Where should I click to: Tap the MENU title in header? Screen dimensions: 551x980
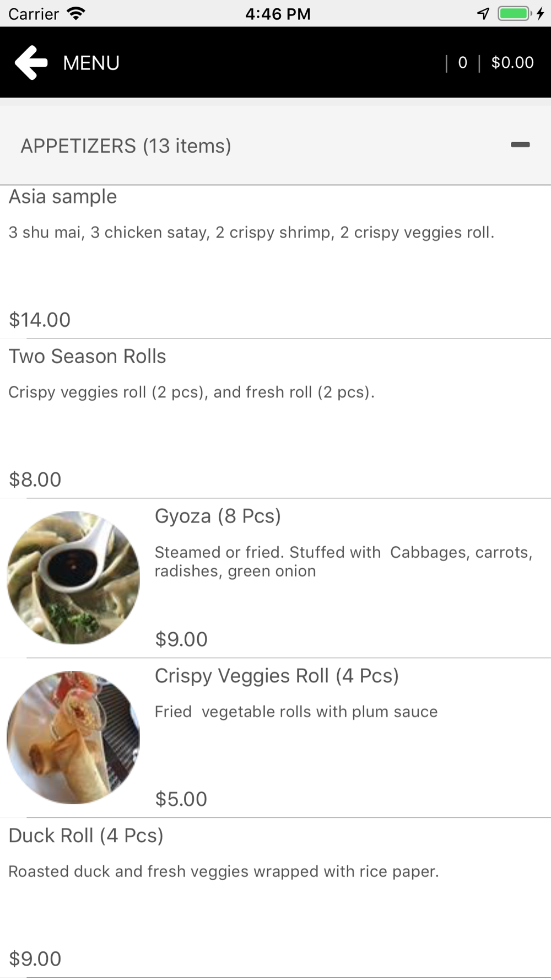[91, 63]
